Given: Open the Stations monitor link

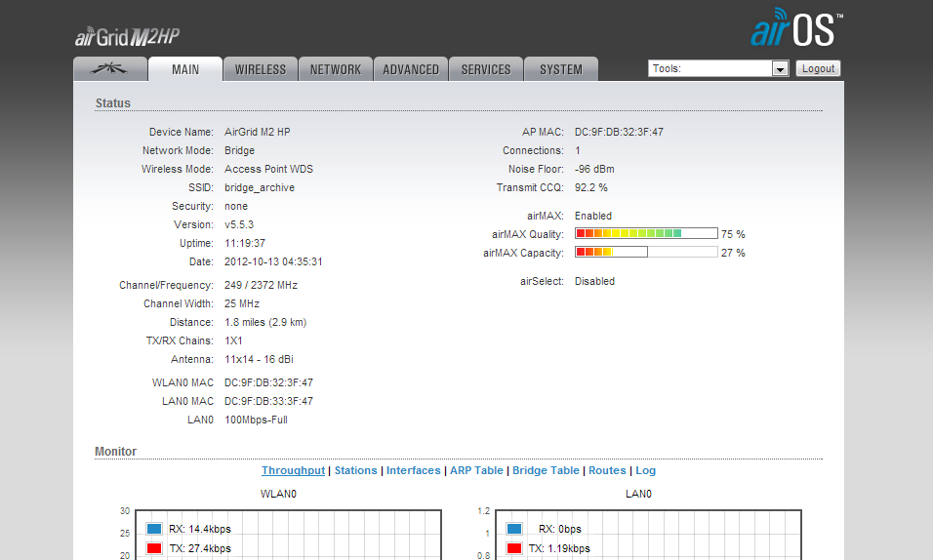Looking at the screenshot, I should tap(356, 470).
